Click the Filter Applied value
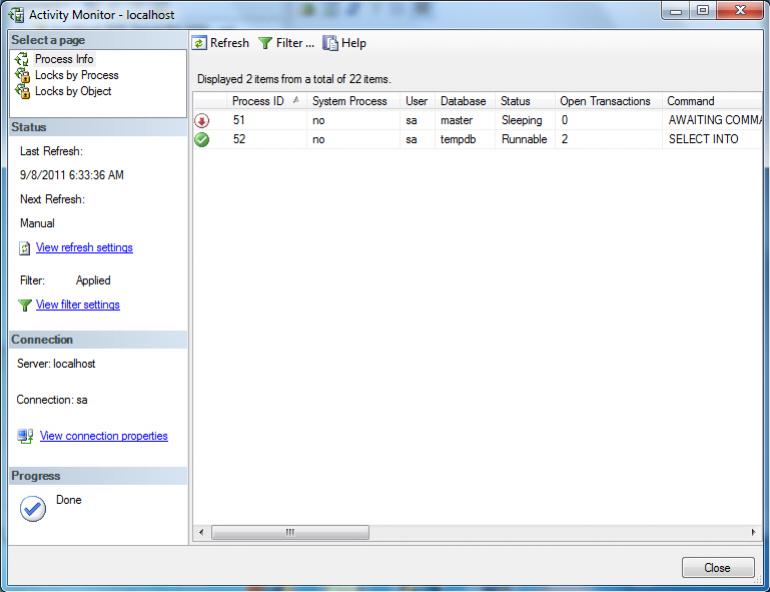Viewport: 770px width, 592px height. pos(93,281)
